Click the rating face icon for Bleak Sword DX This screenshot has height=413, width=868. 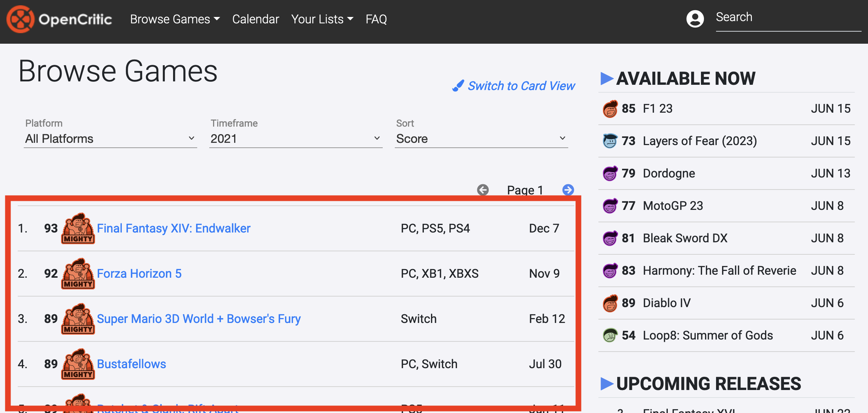click(x=610, y=239)
